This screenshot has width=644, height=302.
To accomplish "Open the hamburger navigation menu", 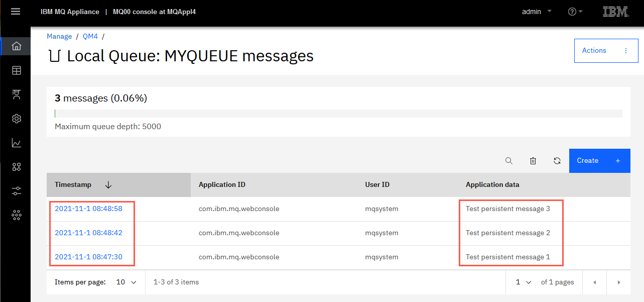I will [x=16, y=11].
